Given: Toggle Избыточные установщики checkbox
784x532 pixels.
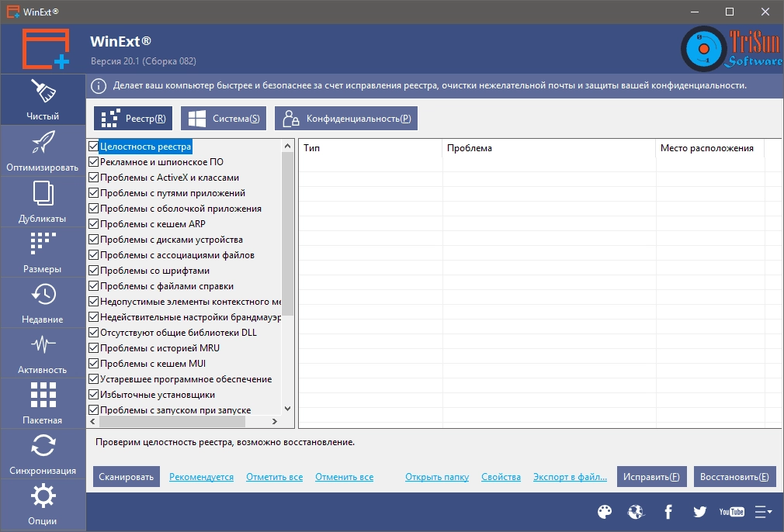Looking at the screenshot, I should tap(93, 394).
